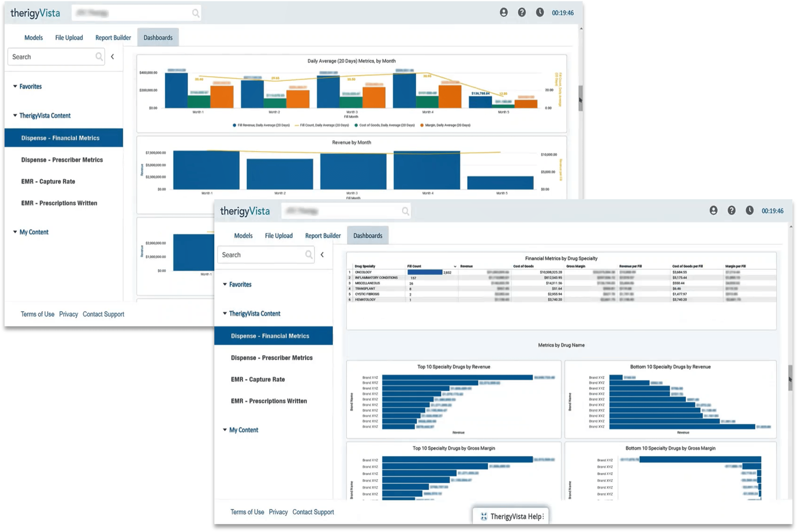The width and height of the screenshot is (797, 532).
Task: Open Dispense - Prescriber Metrics in the front window
Action: coord(272,358)
